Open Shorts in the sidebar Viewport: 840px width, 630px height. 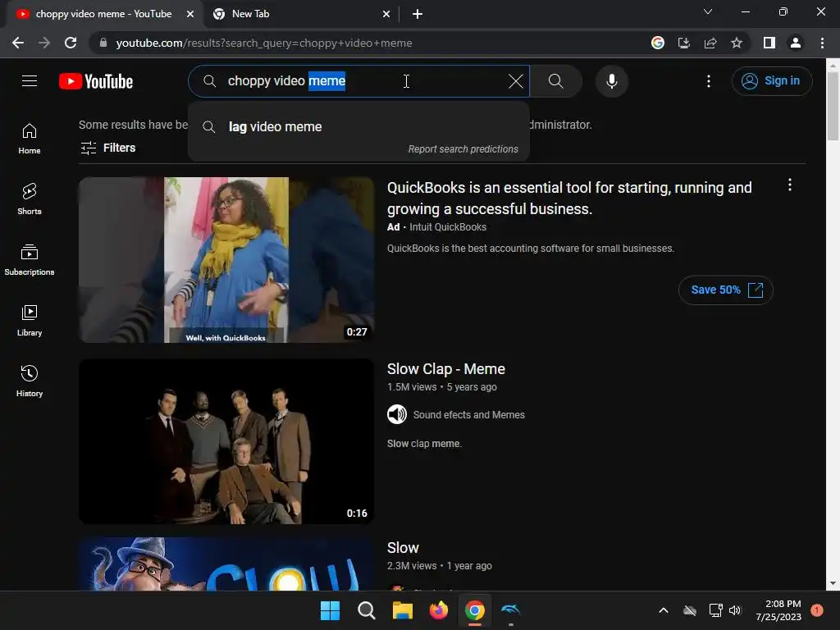click(30, 199)
